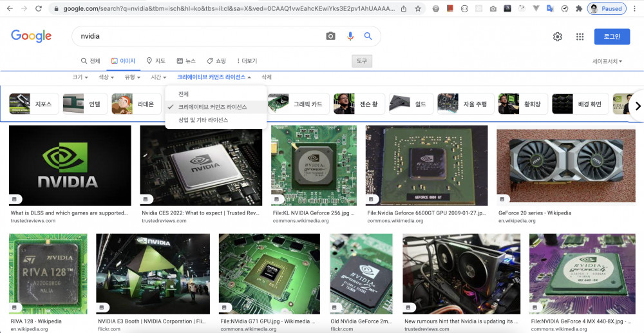The image size is (644, 333).
Task: Open NVIDIA logo image about DLSS
Action: 70,166
